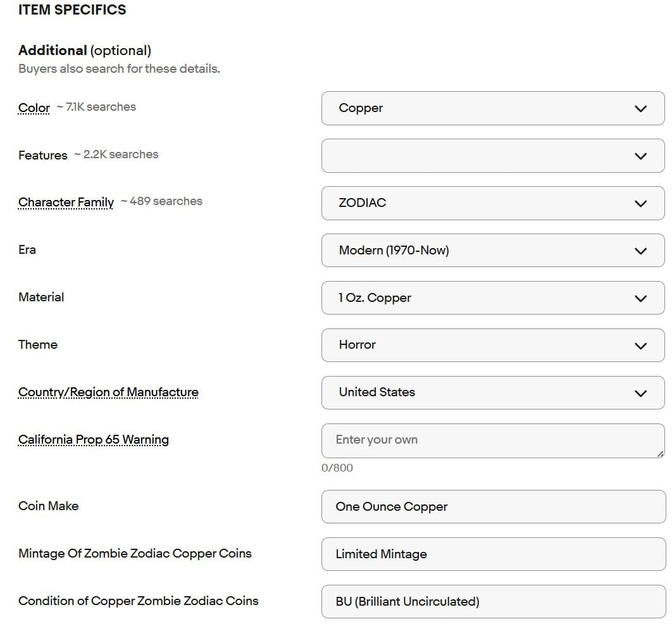This screenshot has height=631, width=672.
Task: Open the Color dropdown showing Copper
Action: point(481,108)
